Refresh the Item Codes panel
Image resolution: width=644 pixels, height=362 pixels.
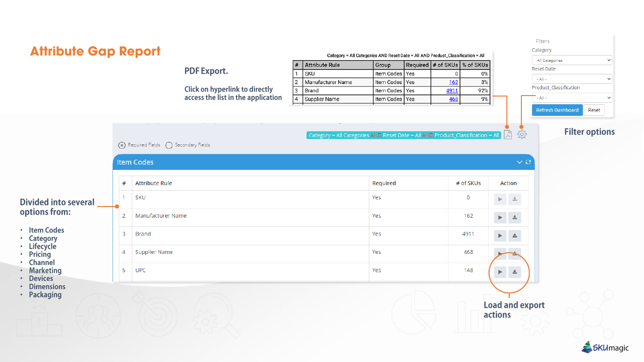(x=528, y=162)
